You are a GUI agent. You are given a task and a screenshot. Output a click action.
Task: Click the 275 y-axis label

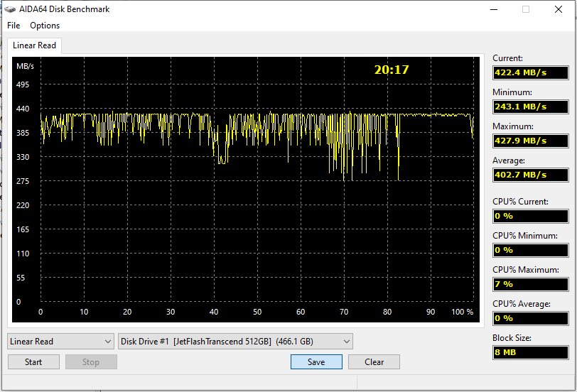click(x=23, y=181)
